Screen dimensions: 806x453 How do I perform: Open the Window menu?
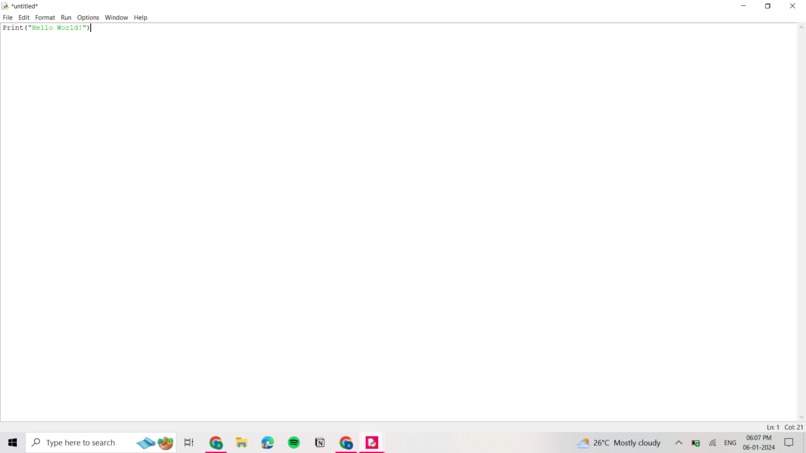tap(116, 17)
